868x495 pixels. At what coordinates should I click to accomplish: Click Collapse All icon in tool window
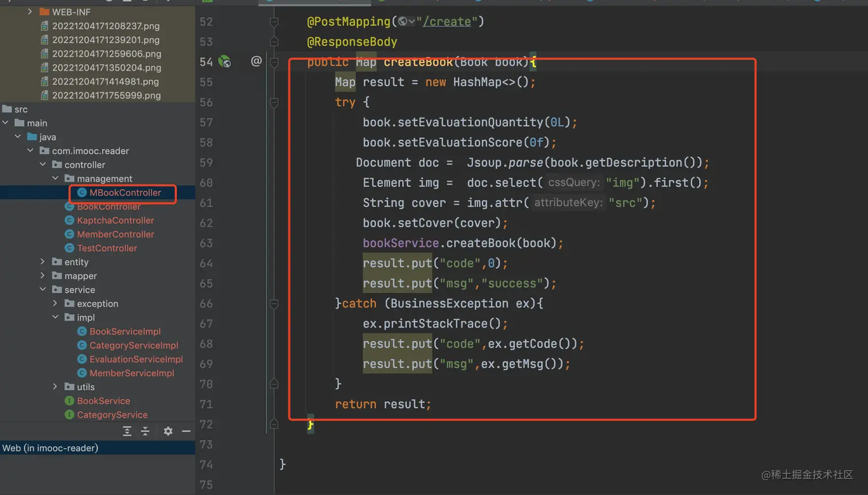click(145, 431)
